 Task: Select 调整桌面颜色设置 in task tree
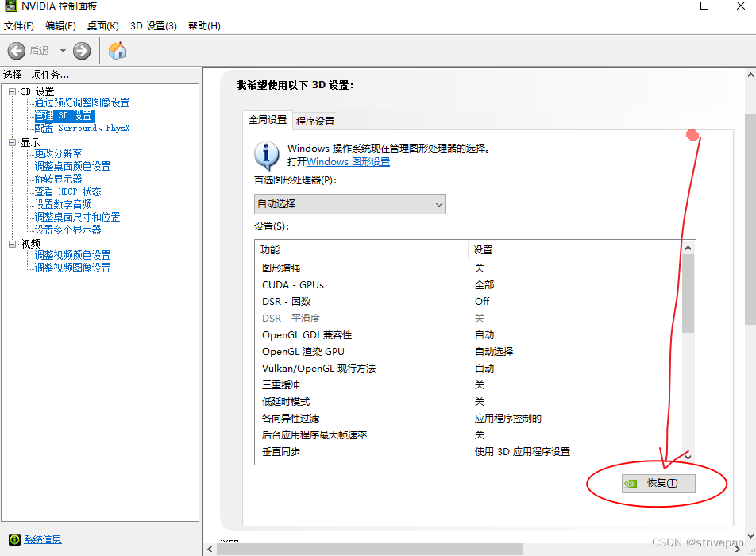73,166
